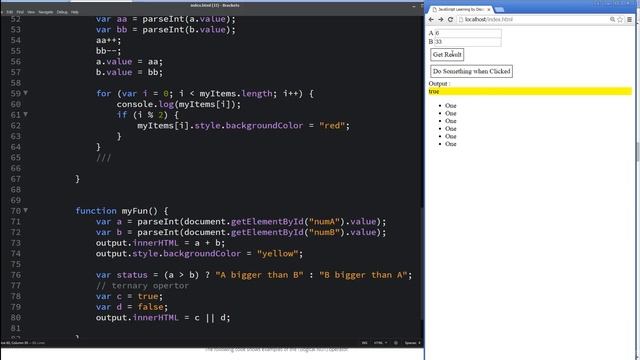Click line number 62 in the gutter
The image size is (640, 360).
[x=16, y=125]
